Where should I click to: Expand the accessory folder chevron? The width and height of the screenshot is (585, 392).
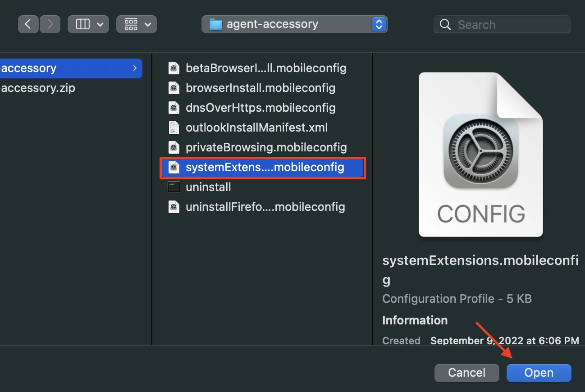pos(134,68)
